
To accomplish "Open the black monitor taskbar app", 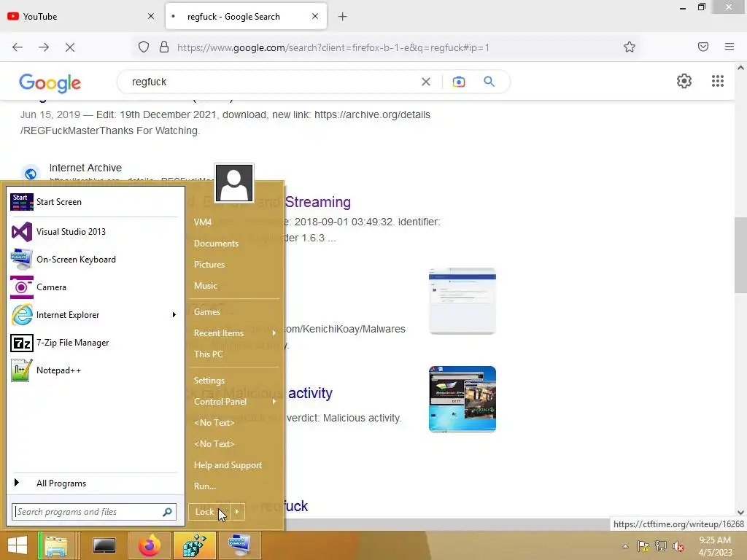I will [x=104, y=545].
